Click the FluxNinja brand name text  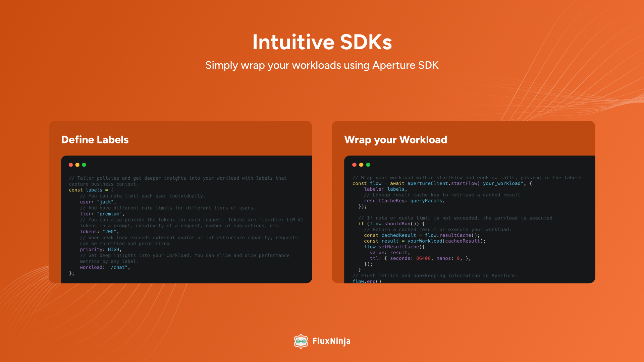pyautogui.click(x=331, y=341)
